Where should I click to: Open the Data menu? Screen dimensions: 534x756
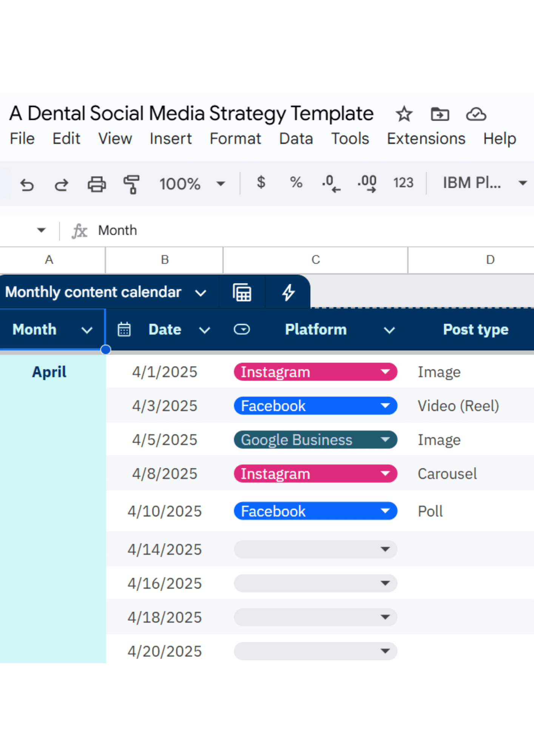[x=296, y=139]
